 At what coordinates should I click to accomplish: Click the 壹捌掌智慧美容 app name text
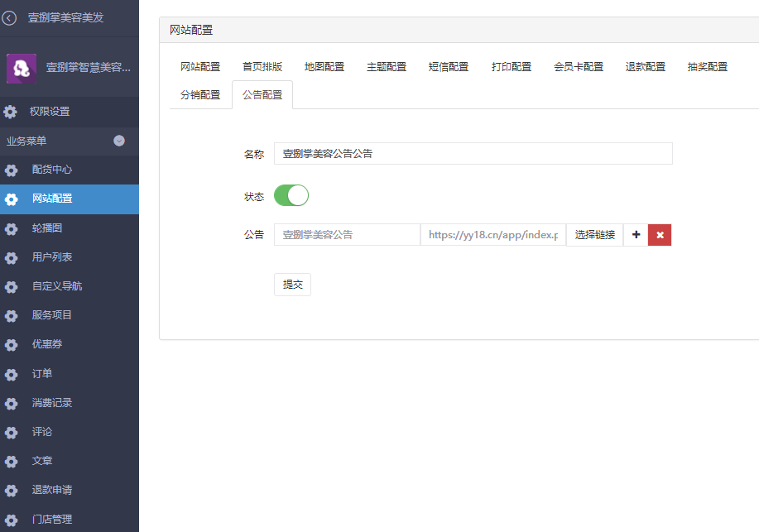pos(88,68)
